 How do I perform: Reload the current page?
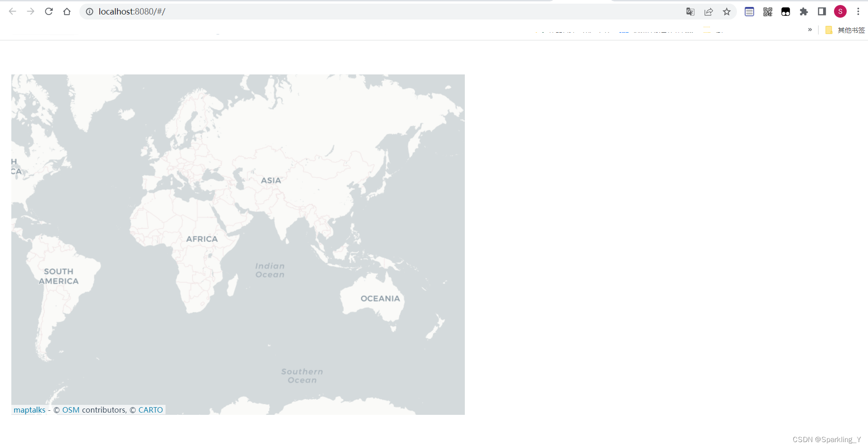click(x=49, y=11)
